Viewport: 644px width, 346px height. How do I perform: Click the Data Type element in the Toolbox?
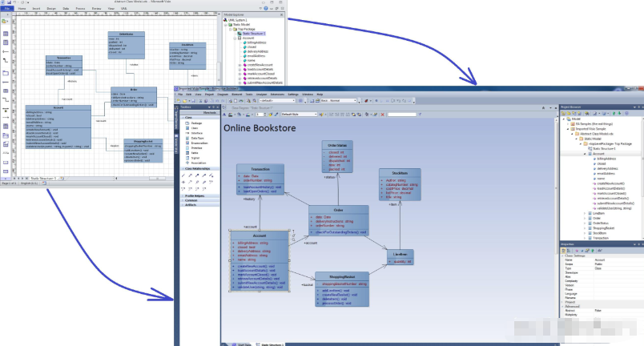tap(193, 138)
